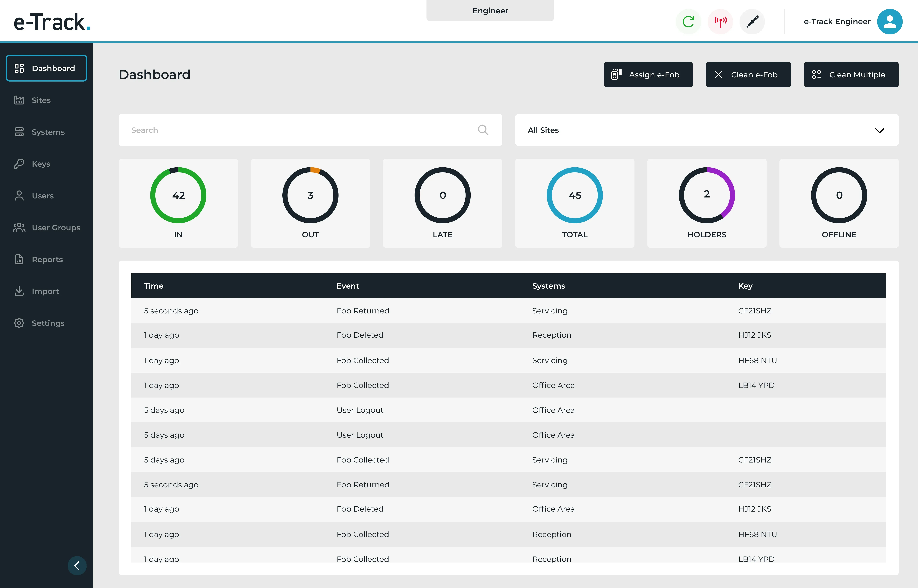Open User Groups

point(47,228)
